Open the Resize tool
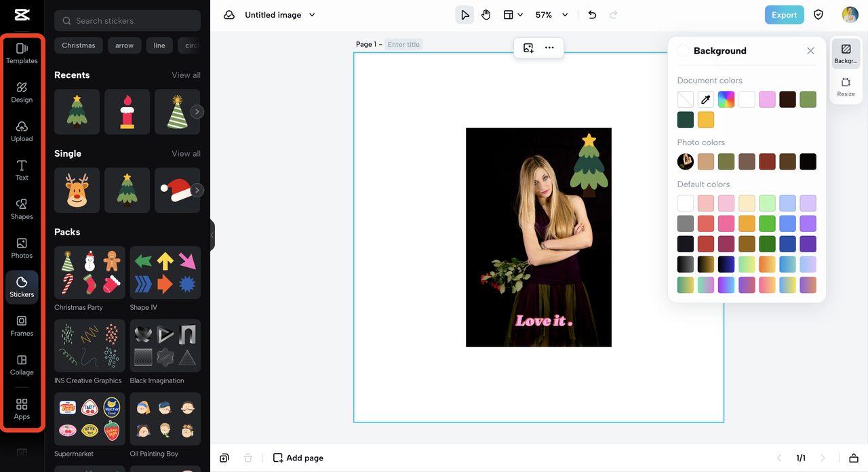The image size is (868, 472). pyautogui.click(x=846, y=86)
